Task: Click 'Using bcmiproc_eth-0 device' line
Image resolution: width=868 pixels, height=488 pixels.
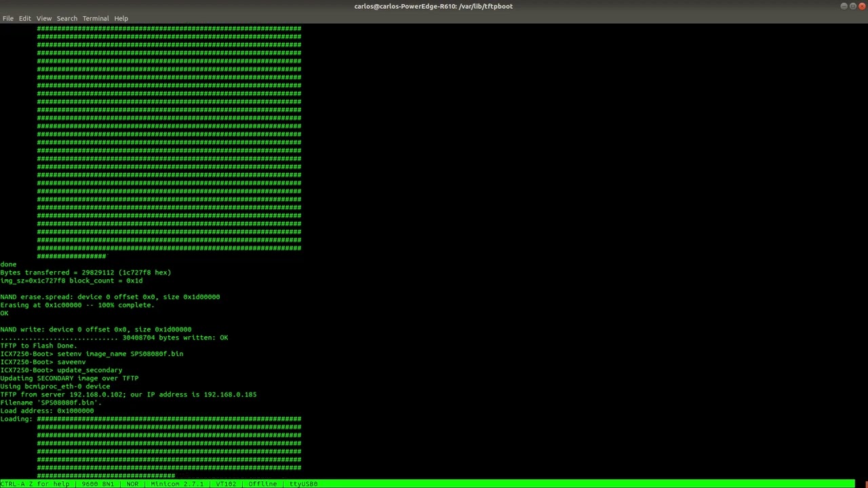Action: (x=55, y=386)
